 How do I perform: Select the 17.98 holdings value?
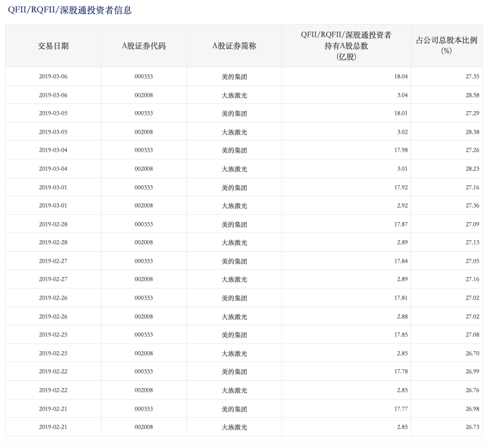point(401,150)
